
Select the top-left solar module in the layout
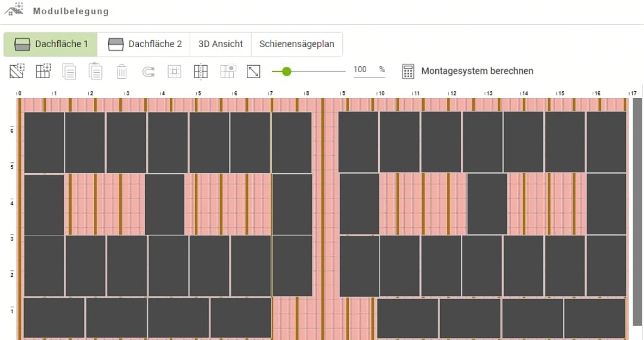coord(44,143)
